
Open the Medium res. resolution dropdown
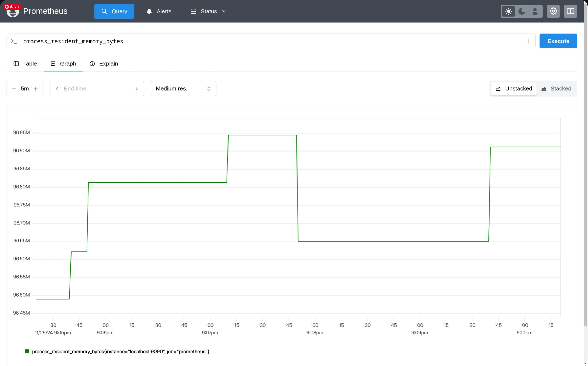(x=183, y=89)
